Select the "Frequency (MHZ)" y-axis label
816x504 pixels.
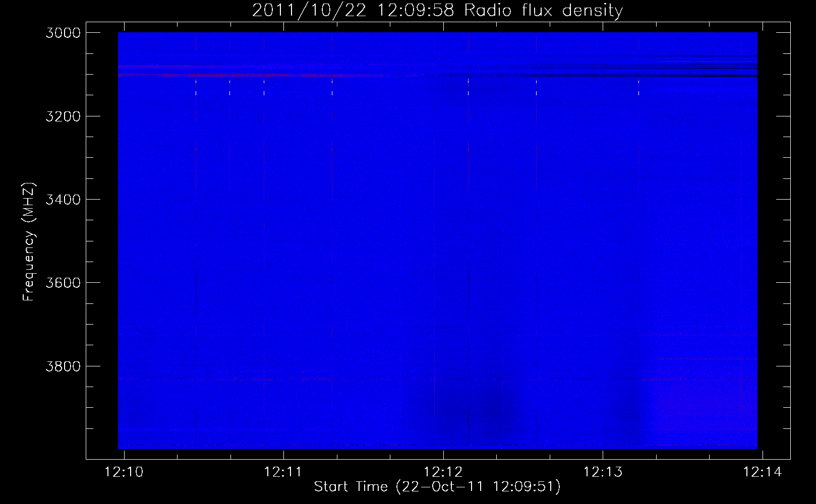(x=29, y=242)
